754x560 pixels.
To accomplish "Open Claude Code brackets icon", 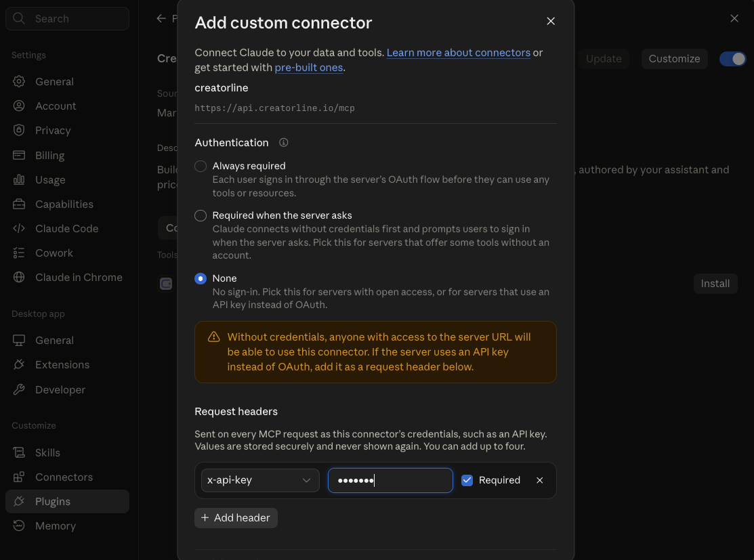I will tap(19, 228).
